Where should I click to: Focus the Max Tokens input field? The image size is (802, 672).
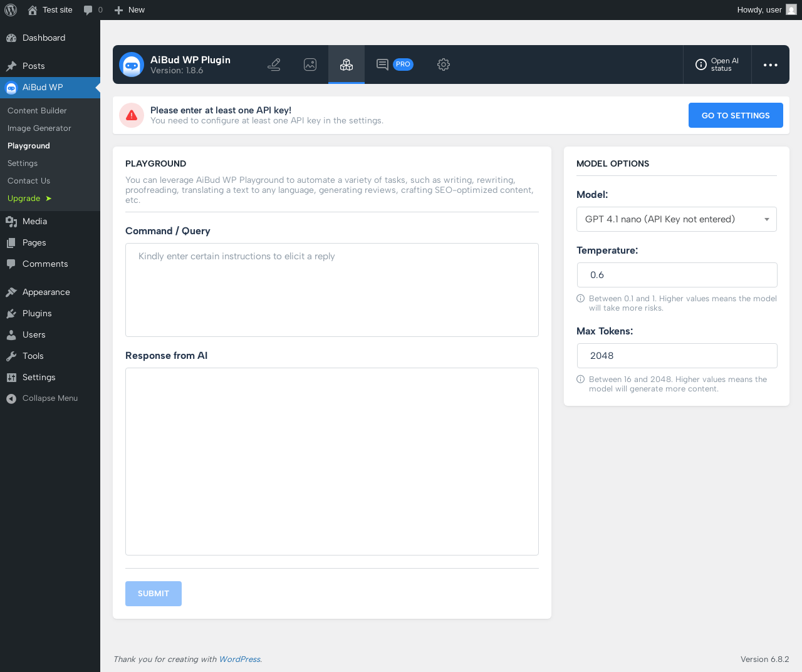(x=677, y=356)
